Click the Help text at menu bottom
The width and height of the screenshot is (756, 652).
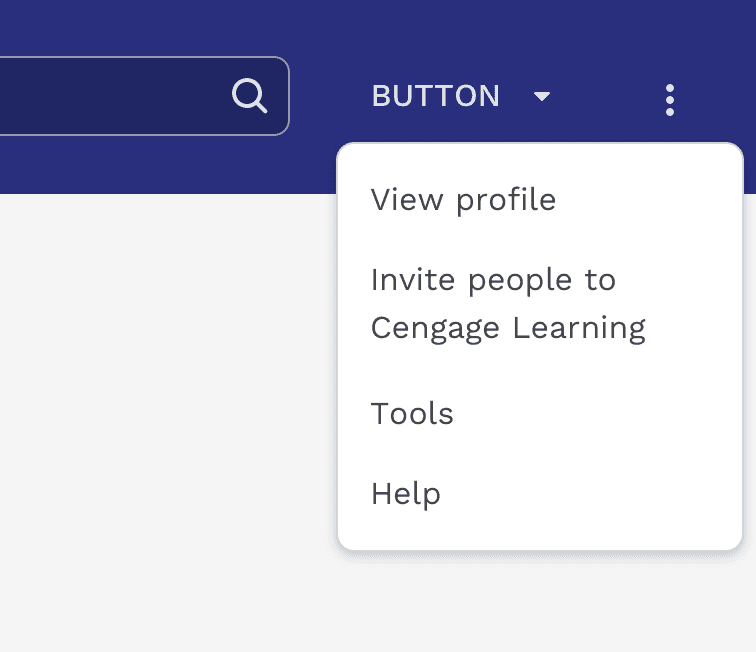point(405,493)
